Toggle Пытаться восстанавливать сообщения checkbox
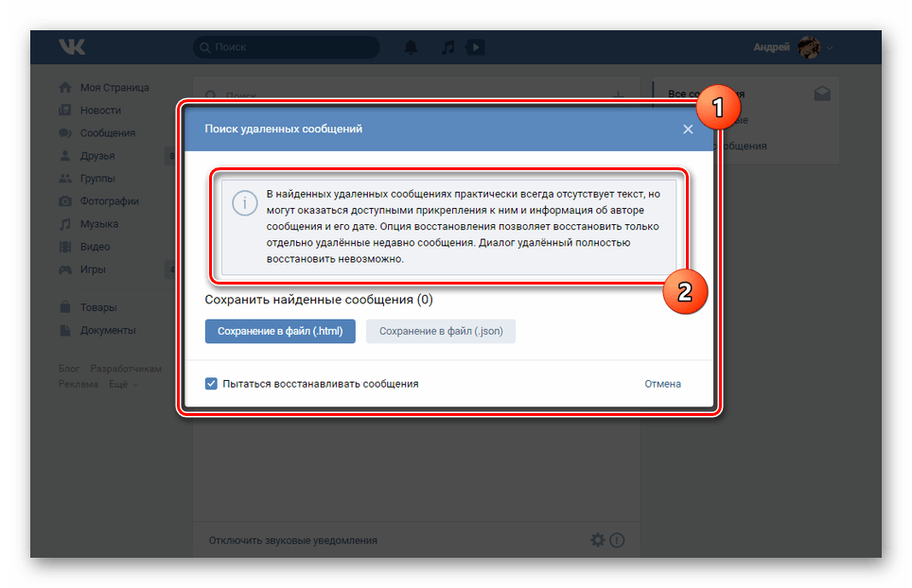This screenshot has width=912, height=588. point(211,384)
